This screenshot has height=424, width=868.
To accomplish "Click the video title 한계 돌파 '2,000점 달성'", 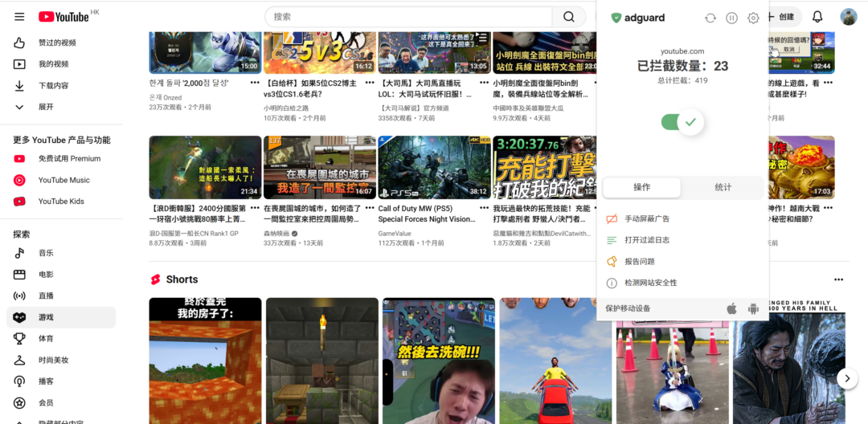I will click(x=189, y=83).
